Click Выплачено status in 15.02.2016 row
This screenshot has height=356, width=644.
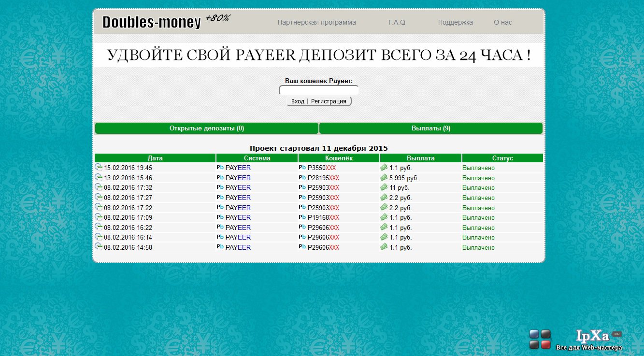click(x=478, y=168)
